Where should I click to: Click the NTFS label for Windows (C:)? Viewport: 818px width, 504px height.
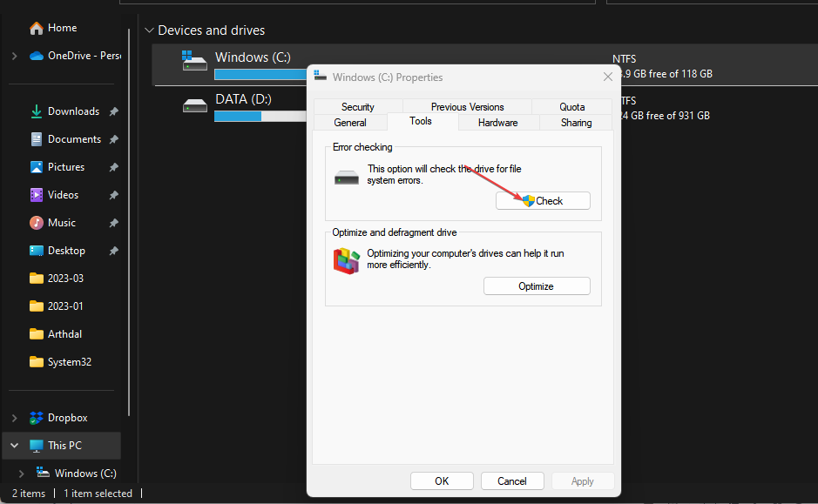point(625,59)
